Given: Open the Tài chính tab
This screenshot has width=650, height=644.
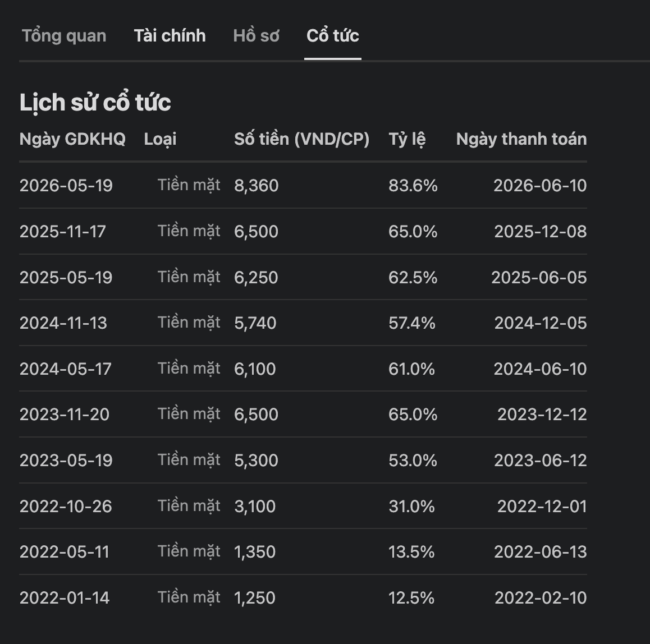Looking at the screenshot, I should (170, 36).
